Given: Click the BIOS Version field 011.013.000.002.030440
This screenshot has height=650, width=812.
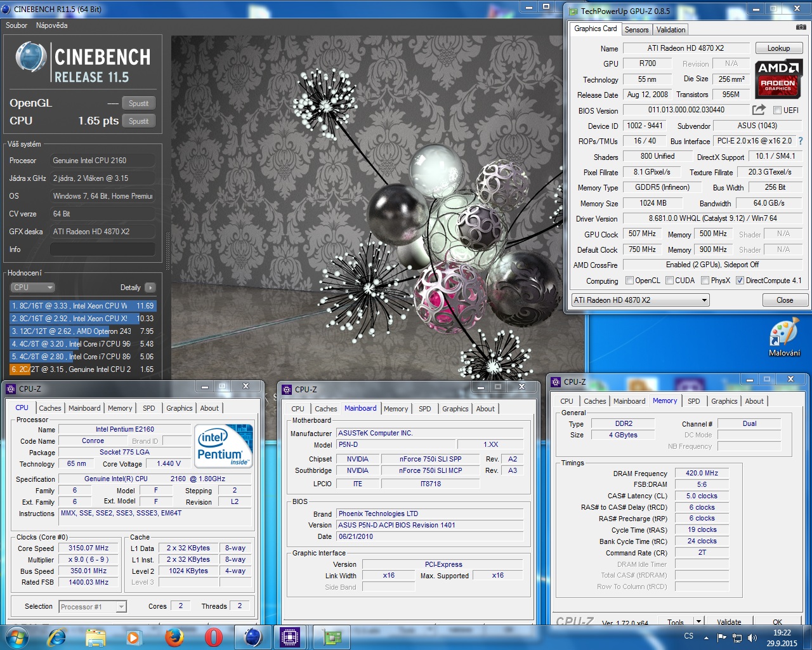Looking at the screenshot, I should [x=686, y=110].
